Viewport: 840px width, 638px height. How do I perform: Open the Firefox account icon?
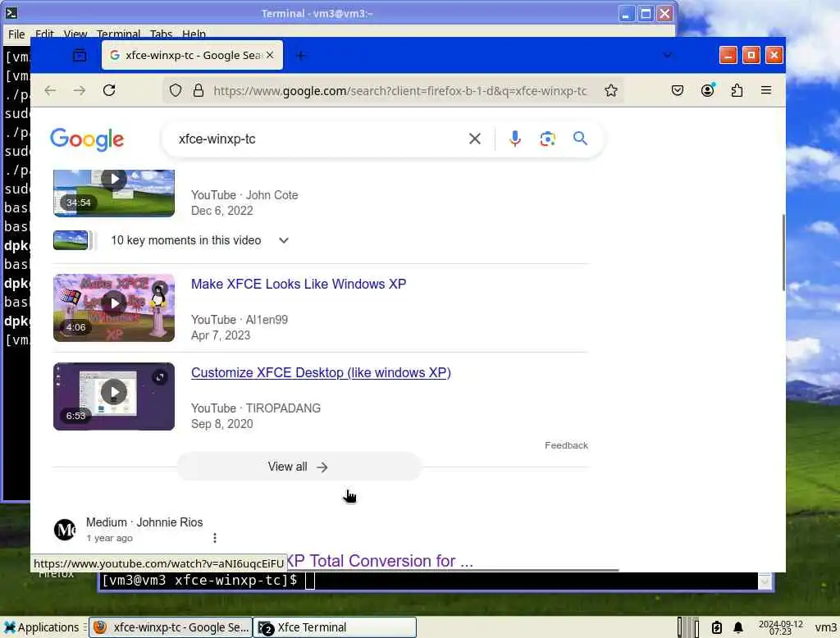pyautogui.click(x=708, y=90)
